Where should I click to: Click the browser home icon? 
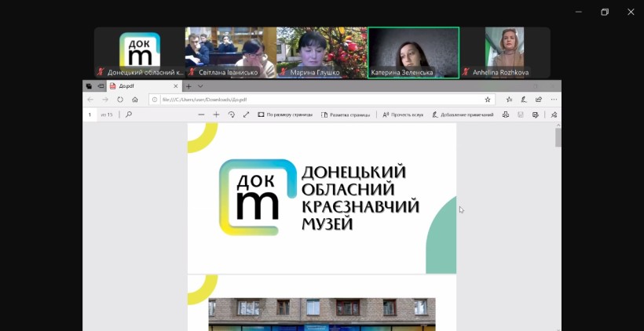(x=135, y=100)
